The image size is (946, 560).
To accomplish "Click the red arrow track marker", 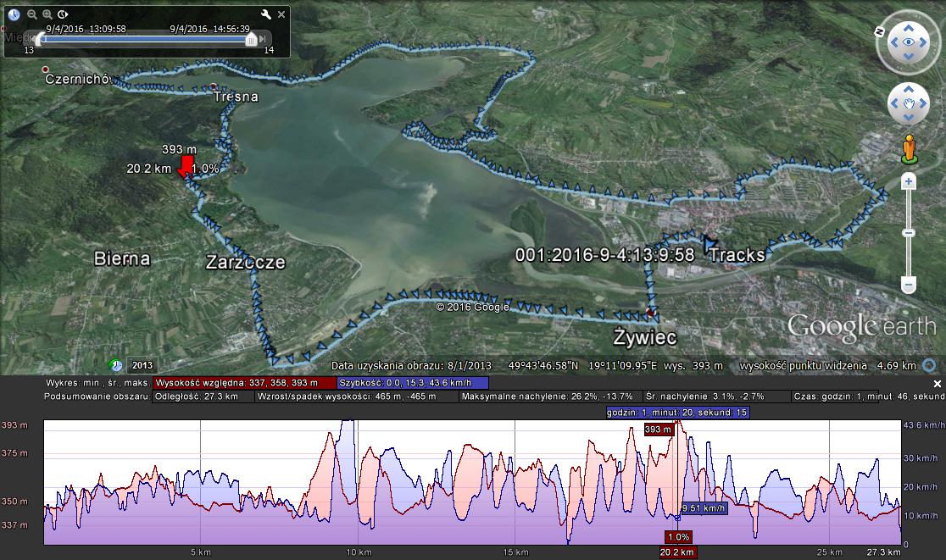I will 184,167.
